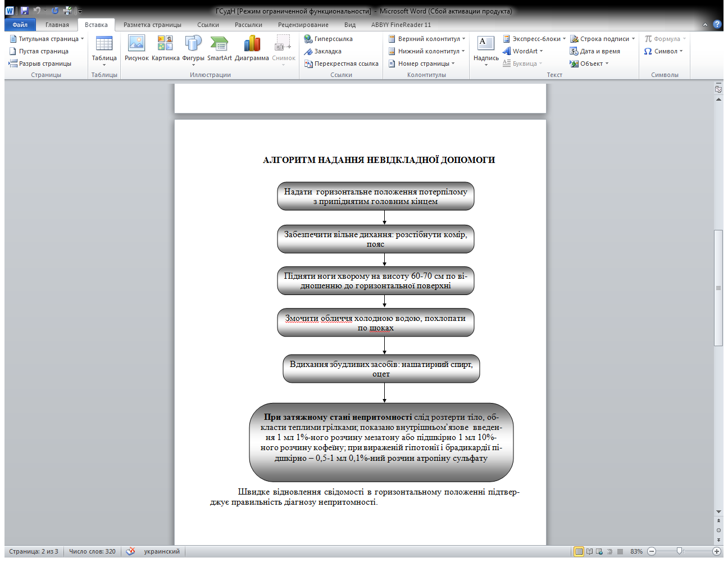Switch to print layout view mode
Image resolution: width=728 pixels, height=562 pixels.
[579, 551]
